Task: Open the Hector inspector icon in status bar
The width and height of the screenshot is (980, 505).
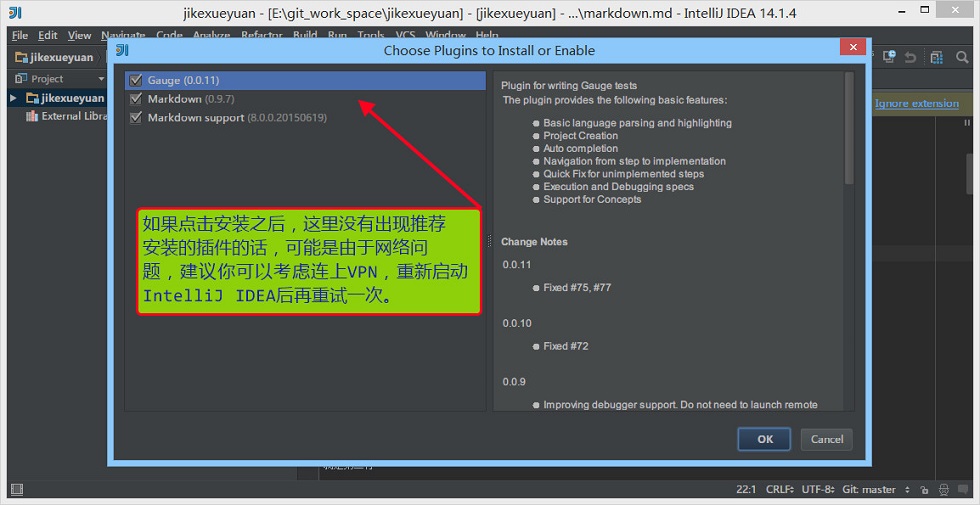Action: point(944,490)
